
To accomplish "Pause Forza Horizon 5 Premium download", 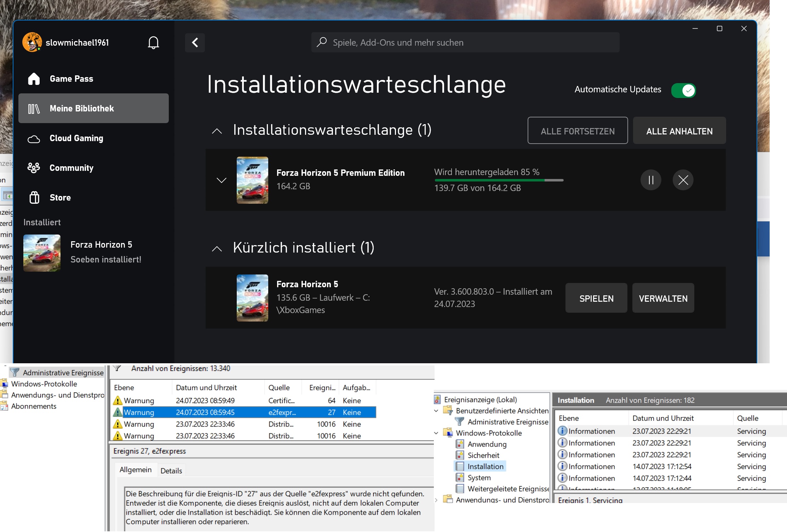I will [650, 180].
